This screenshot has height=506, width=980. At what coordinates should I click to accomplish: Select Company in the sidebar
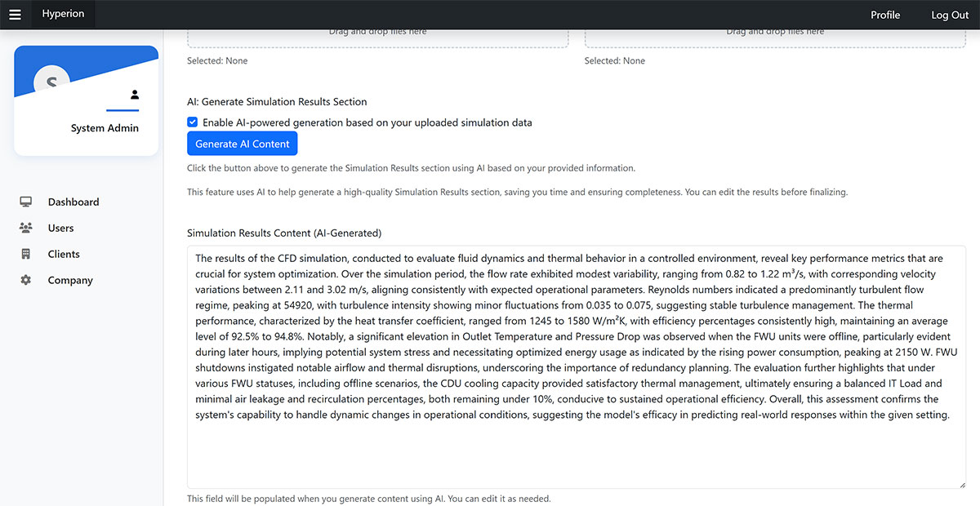click(70, 280)
